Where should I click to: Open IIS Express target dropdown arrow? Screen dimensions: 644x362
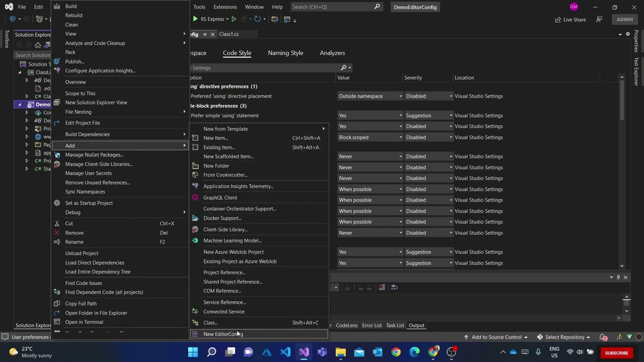tap(227, 19)
